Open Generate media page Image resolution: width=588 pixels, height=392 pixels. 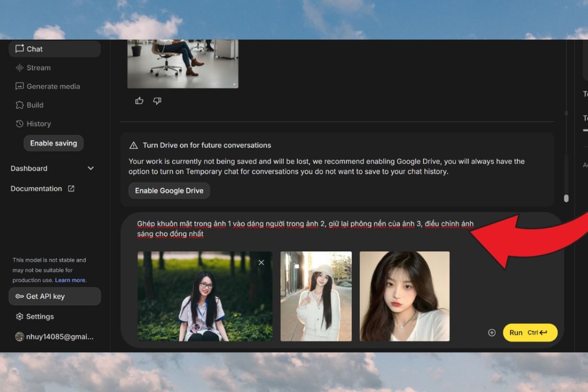[x=53, y=86]
